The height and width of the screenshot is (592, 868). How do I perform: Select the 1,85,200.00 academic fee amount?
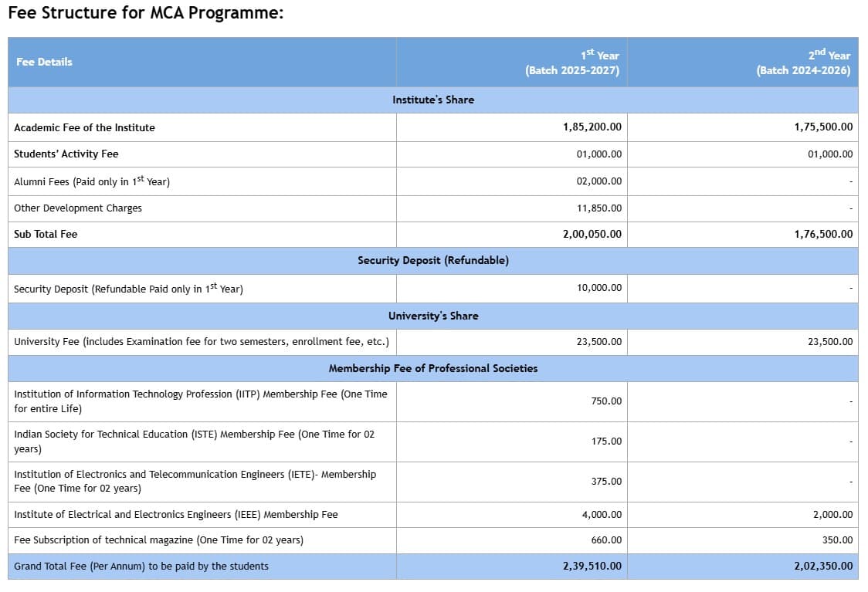[592, 127]
